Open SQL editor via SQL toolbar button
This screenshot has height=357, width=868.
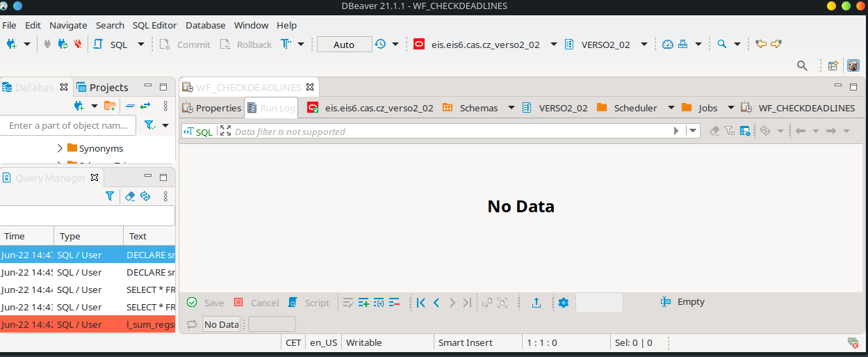(x=111, y=44)
